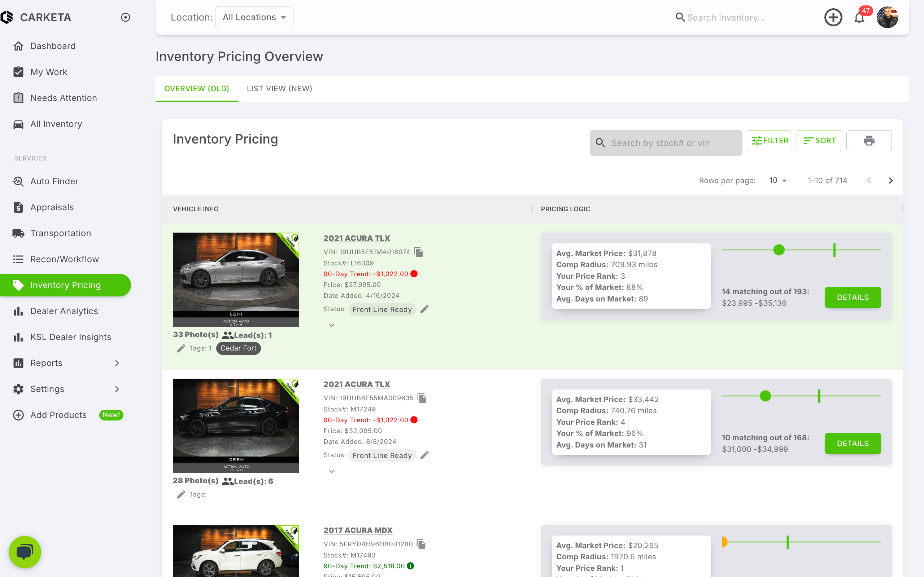This screenshot has height=577, width=924.
Task: Click red trend info icon for M17249
Action: tap(414, 420)
